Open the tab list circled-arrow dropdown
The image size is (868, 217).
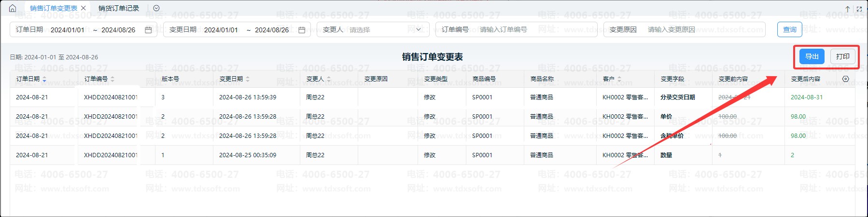156,8
